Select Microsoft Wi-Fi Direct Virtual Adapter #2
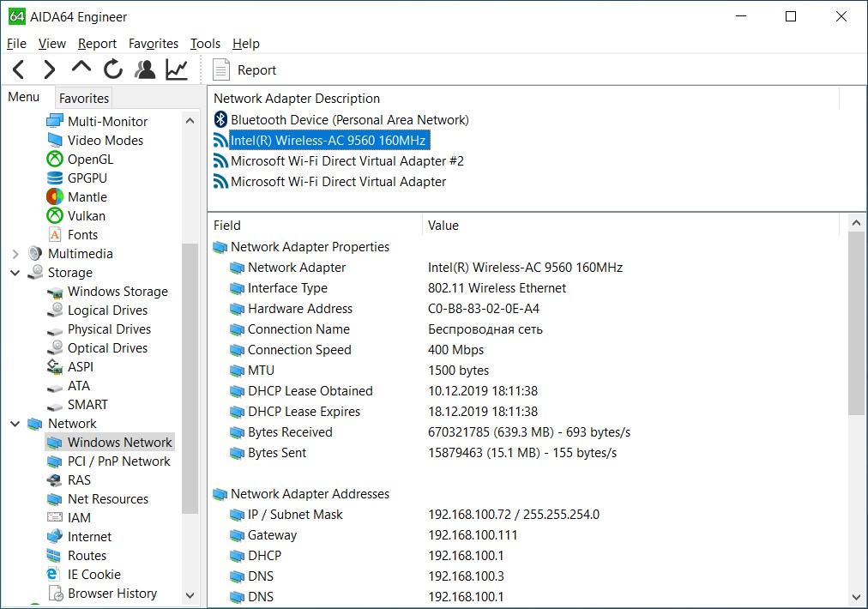 (347, 161)
